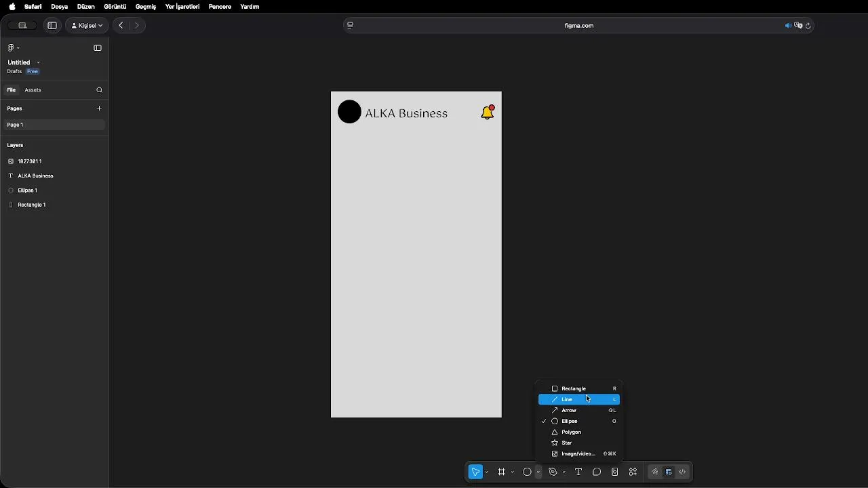The width and height of the screenshot is (868, 488).
Task: Mute the tab audio speaker icon
Action: (788, 25)
